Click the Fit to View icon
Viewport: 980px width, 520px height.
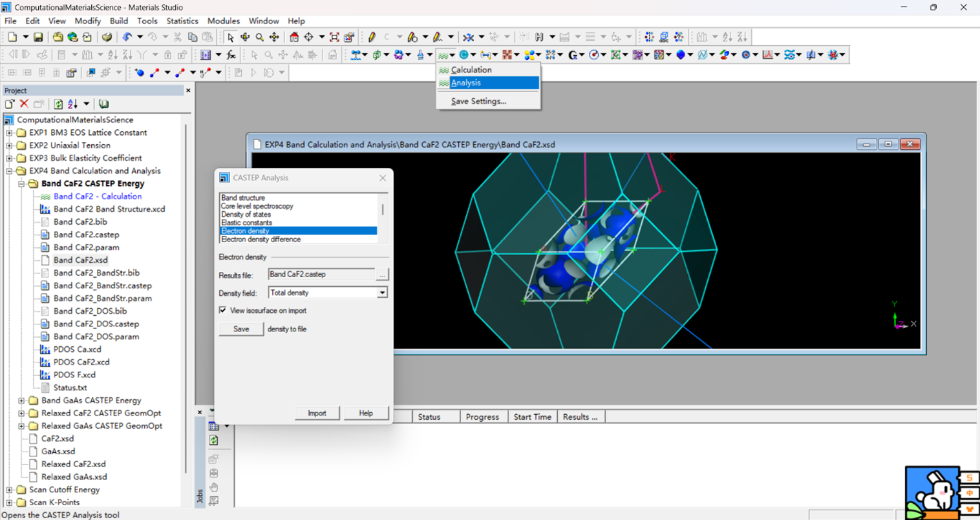tap(334, 37)
